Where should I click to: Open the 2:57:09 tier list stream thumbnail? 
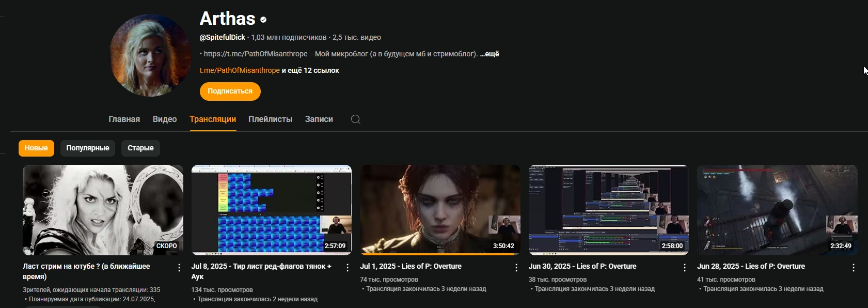(x=272, y=210)
